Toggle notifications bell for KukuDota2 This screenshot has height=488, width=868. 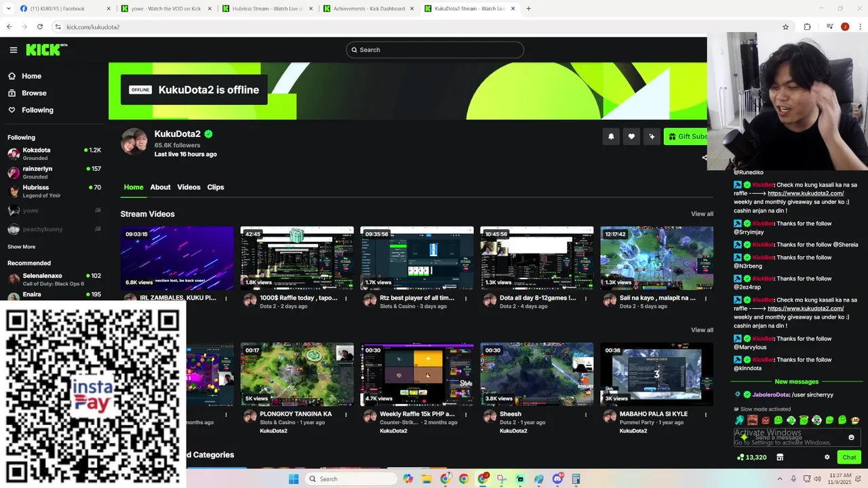click(x=611, y=136)
